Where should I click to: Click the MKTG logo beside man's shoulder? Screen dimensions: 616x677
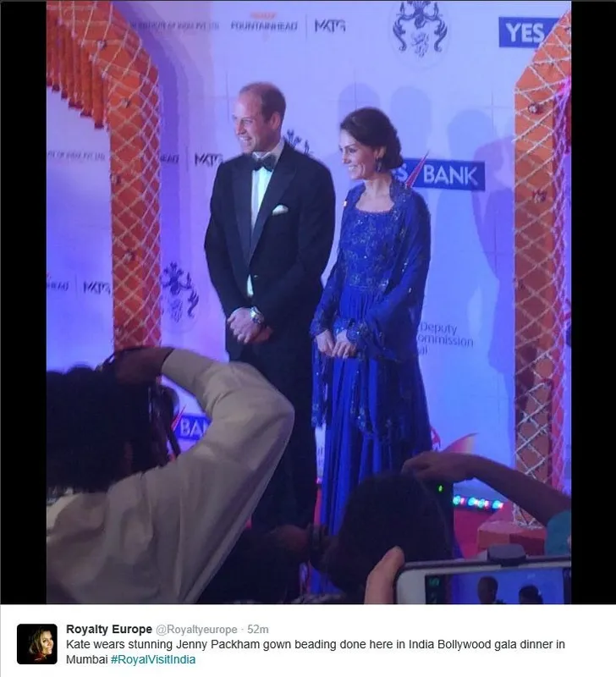pyautogui.click(x=207, y=159)
